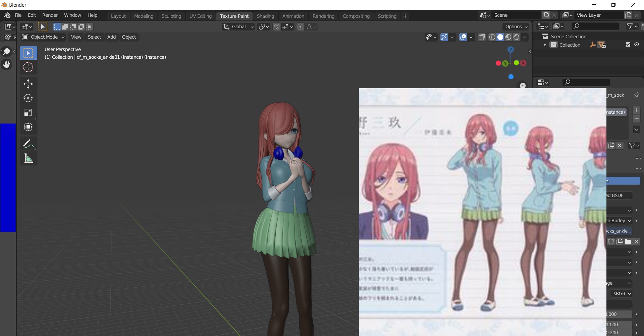Switch to the Shading workspace tab
This screenshot has width=644, height=336.
265,16
